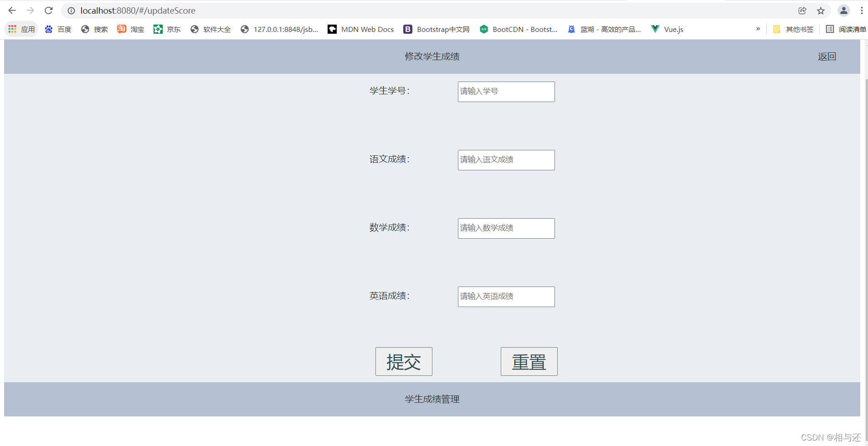The width and height of the screenshot is (868, 446).
Task: Click the address bar URL localhost:8080
Action: tap(138, 10)
